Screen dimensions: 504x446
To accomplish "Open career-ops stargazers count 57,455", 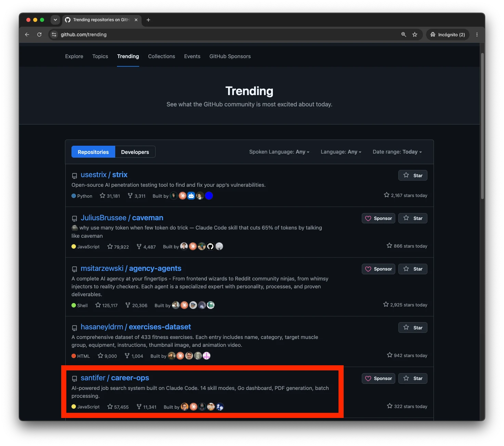I will click(x=118, y=407).
